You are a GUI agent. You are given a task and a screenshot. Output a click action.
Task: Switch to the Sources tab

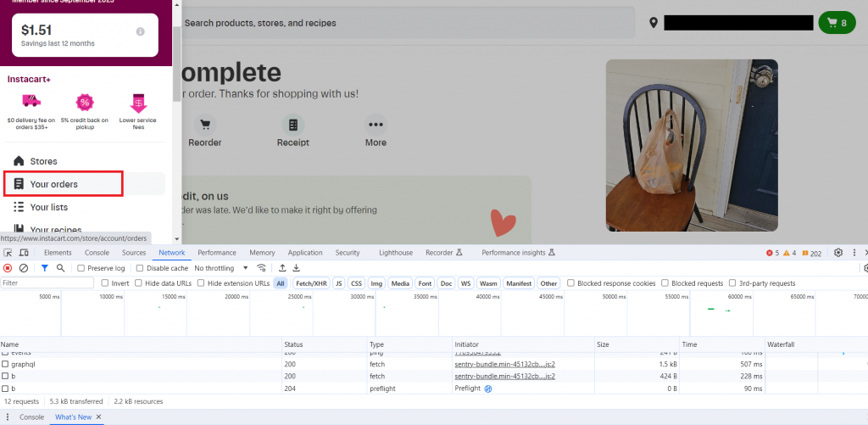(134, 253)
